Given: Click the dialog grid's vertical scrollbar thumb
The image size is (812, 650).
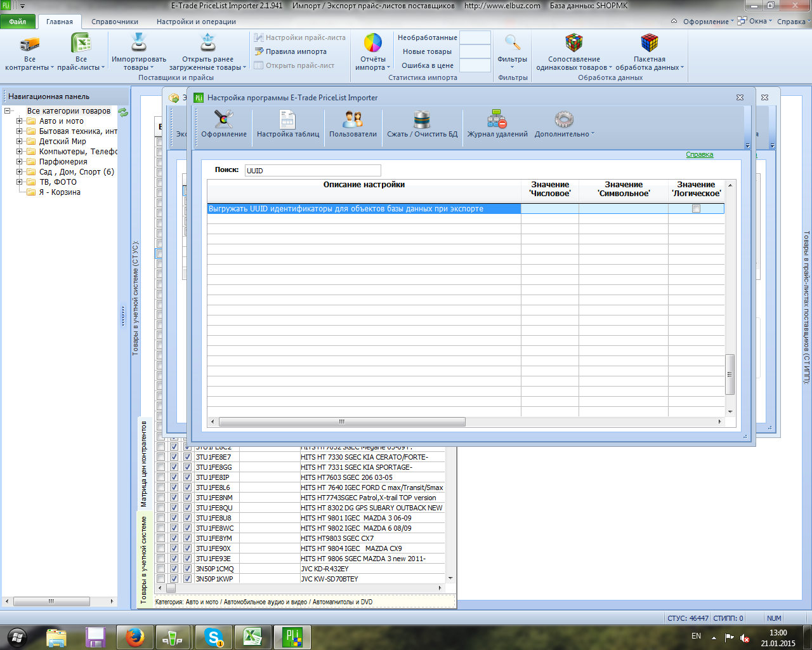Looking at the screenshot, I should coord(730,375).
